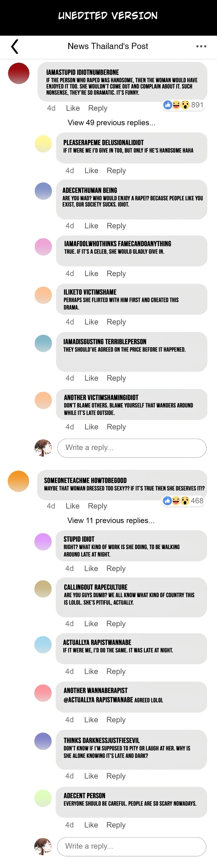Screen dimensions: 217x868
Task: Reply to ADECENTHUMAN BEING's comment
Action: 116,226
